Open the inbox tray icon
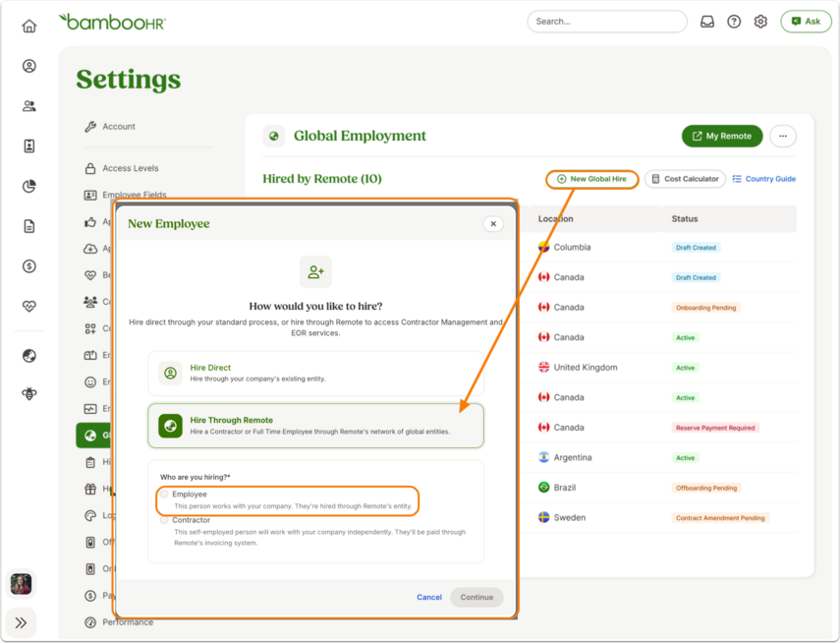 click(x=707, y=22)
